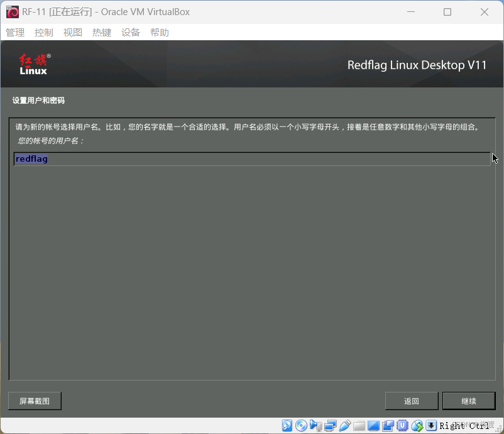Open the 视图 menu
The height and width of the screenshot is (434, 504).
[73, 33]
